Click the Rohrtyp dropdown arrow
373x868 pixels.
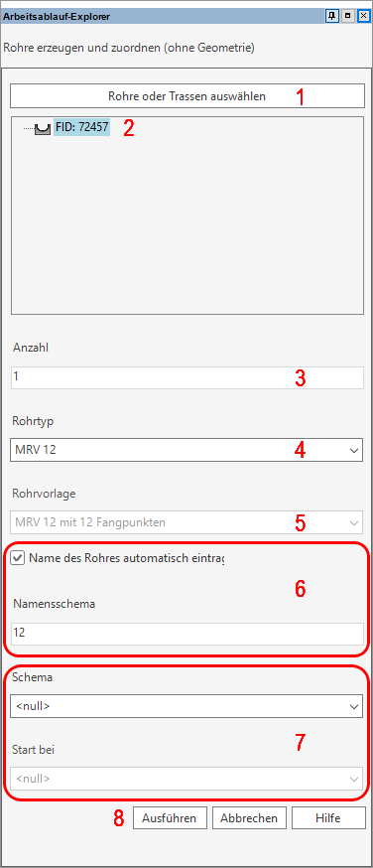point(354,451)
